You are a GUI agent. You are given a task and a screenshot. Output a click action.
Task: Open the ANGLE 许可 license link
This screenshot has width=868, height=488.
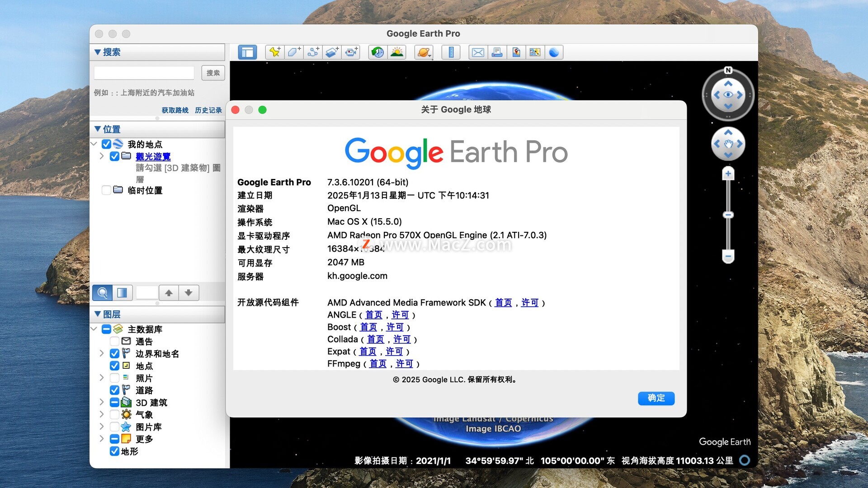(400, 315)
